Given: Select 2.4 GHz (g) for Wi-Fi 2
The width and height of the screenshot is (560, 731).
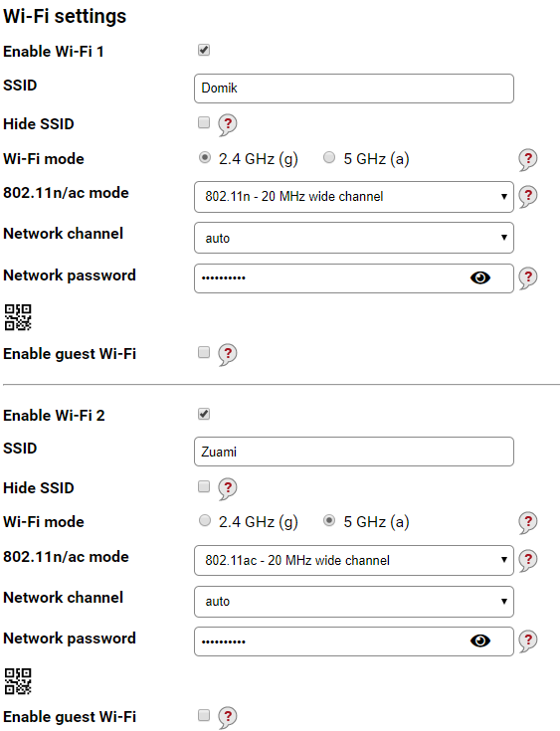Looking at the screenshot, I should (x=205, y=520).
